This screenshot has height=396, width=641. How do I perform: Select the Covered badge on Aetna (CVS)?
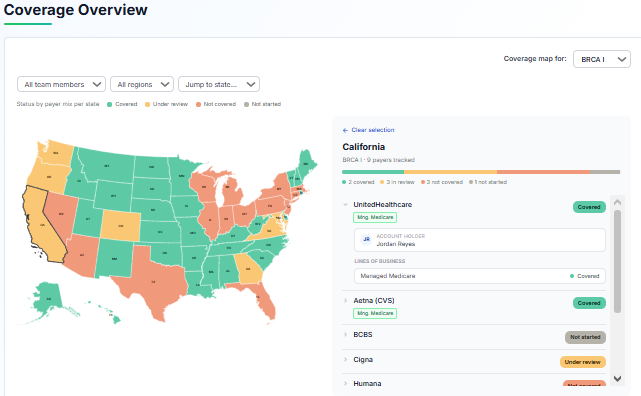coord(589,303)
